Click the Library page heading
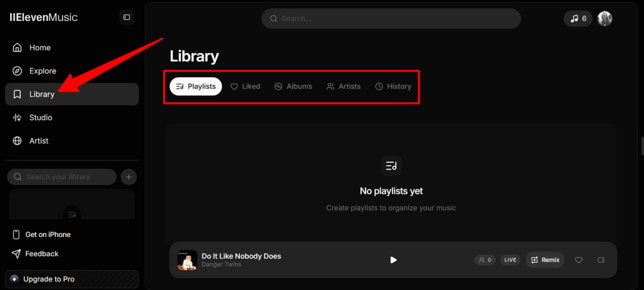644x290 pixels. click(194, 56)
